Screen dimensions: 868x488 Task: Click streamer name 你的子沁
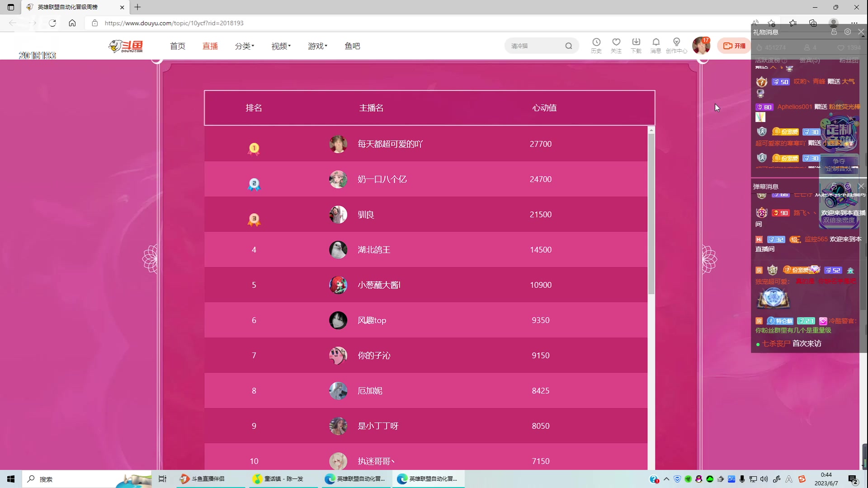374,356
